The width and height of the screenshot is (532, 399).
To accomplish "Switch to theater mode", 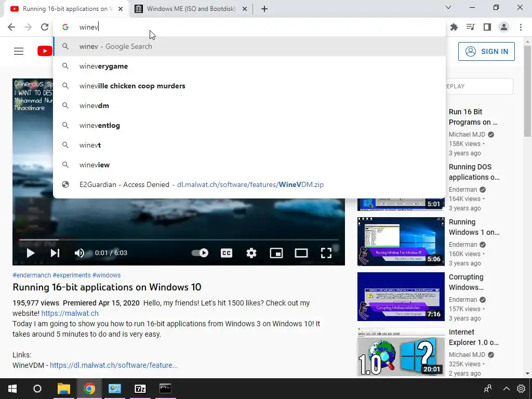I will pyautogui.click(x=301, y=253).
